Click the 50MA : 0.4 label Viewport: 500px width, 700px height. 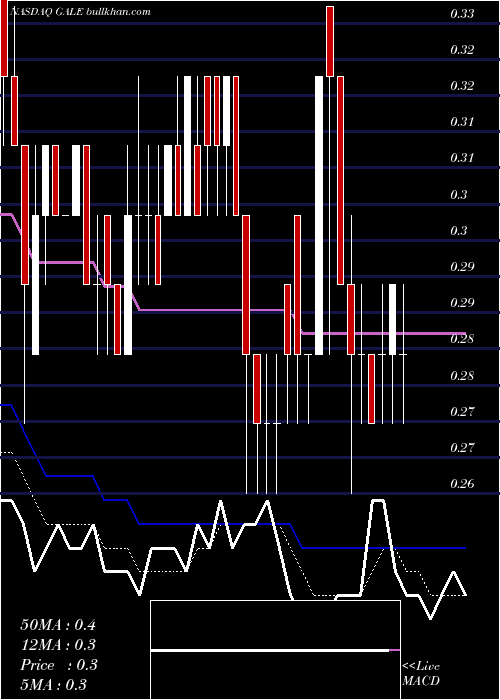pyautogui.click(x=58, y=625)
